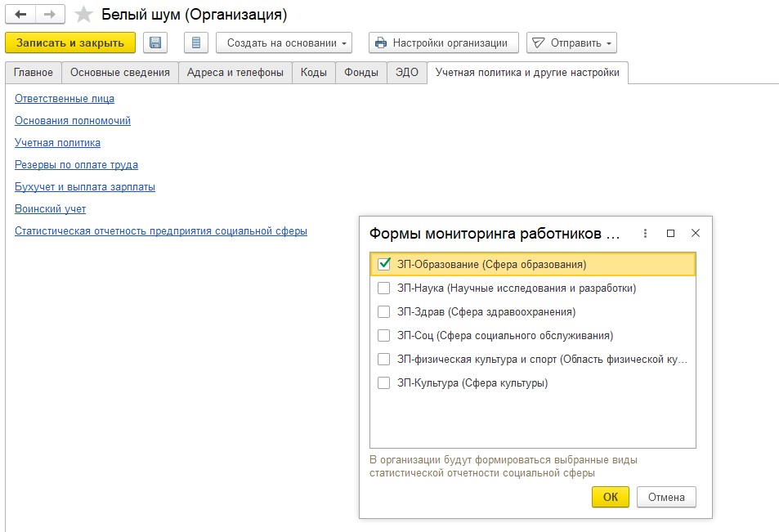Close the monitoring forms dialog
Screen dimensions: 779x532
(696, 233)
